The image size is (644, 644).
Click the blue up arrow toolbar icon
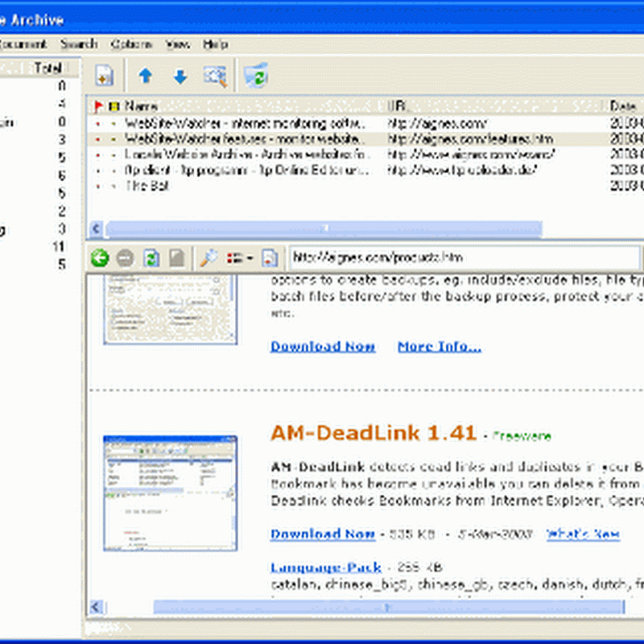click(x=146, y=76)
